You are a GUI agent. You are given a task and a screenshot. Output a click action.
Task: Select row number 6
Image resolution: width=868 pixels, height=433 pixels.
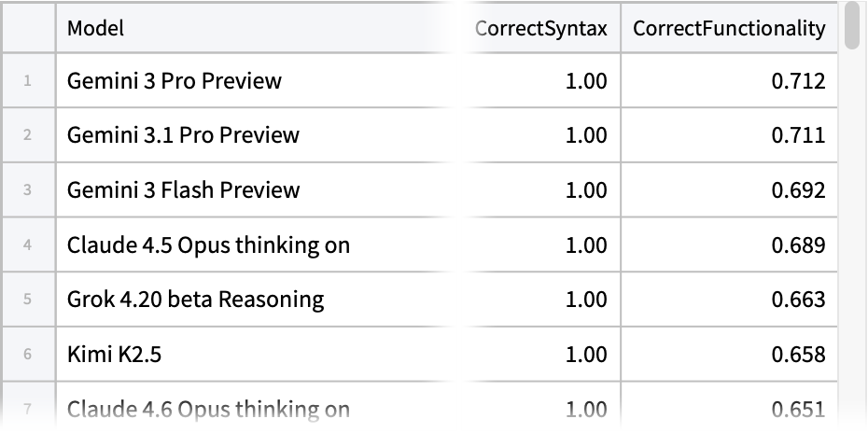click(28, 355)
